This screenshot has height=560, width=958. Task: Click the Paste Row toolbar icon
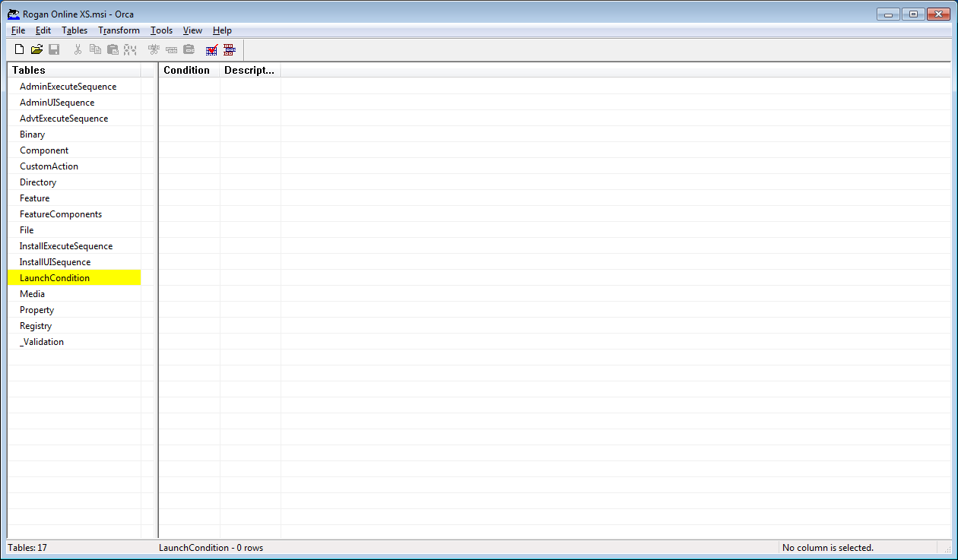(189, 49)
